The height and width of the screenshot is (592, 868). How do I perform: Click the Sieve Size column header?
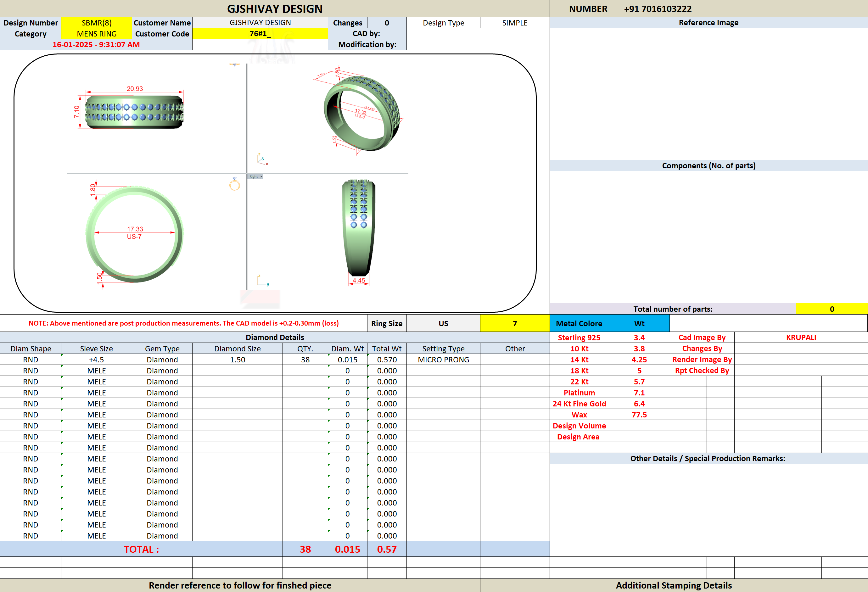tap(96, 349)
